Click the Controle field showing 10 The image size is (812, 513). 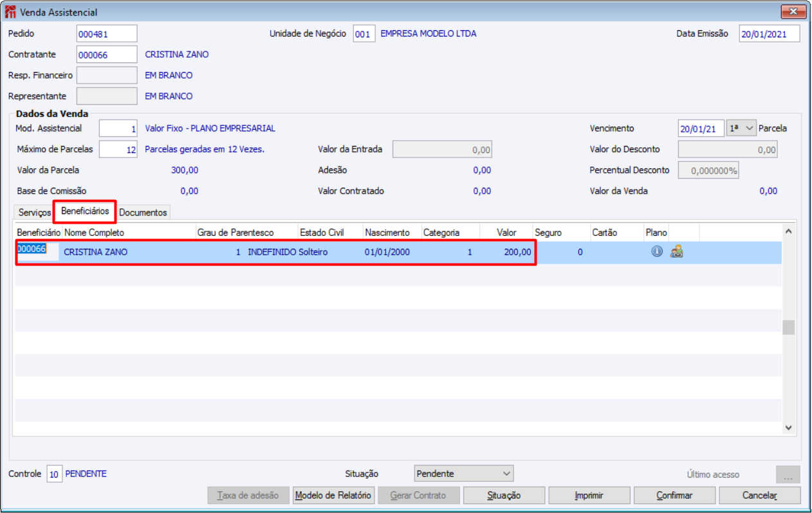point(54,474)
